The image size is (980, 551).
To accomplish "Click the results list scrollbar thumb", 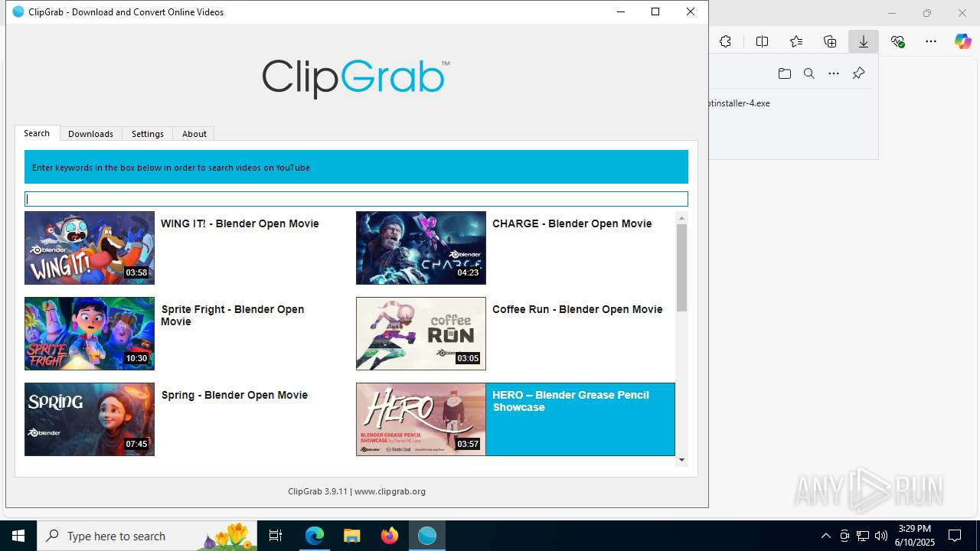I will point(681,268).
